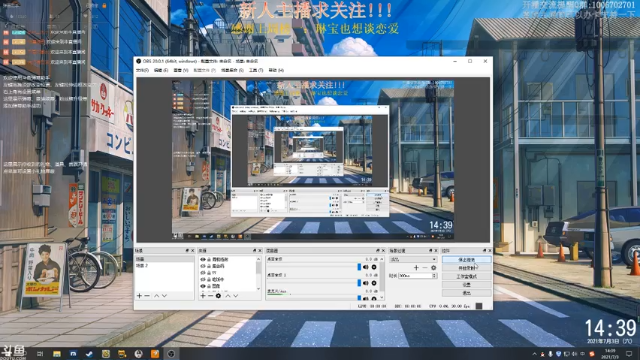Remove the scene transition with the minus icon
The height and width of the screenshot is (360, 640).
click(x=425, y=268)
